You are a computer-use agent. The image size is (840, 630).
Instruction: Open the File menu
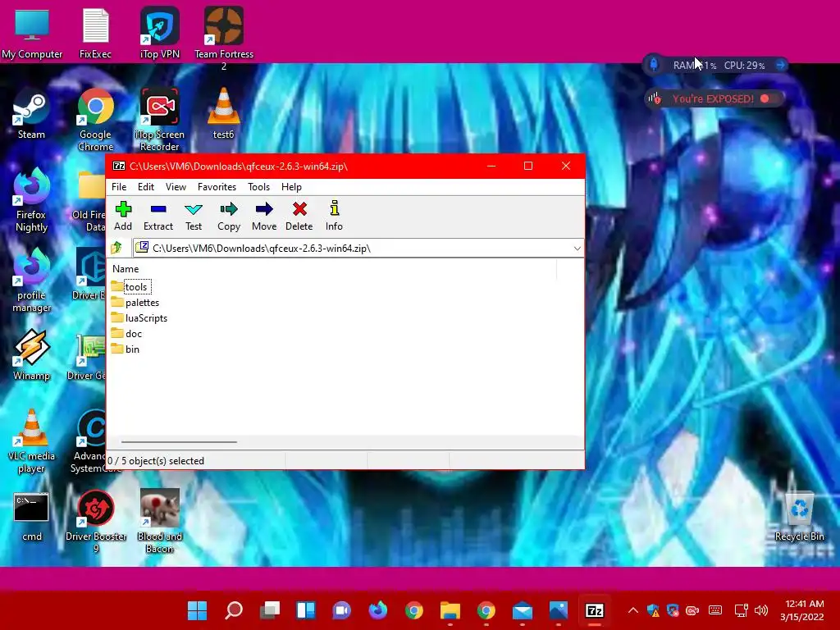click(119, 187)
